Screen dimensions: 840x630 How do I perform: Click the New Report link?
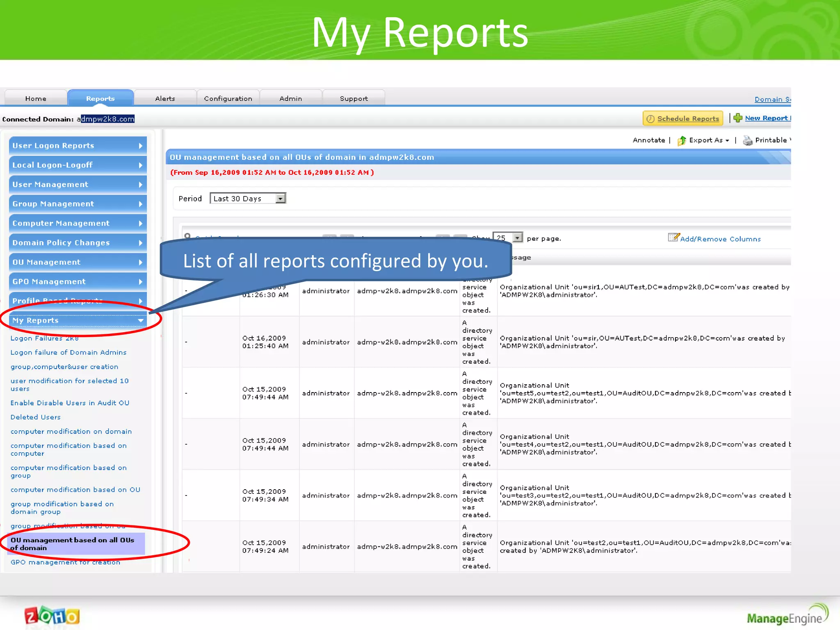[x=768, y=118]
